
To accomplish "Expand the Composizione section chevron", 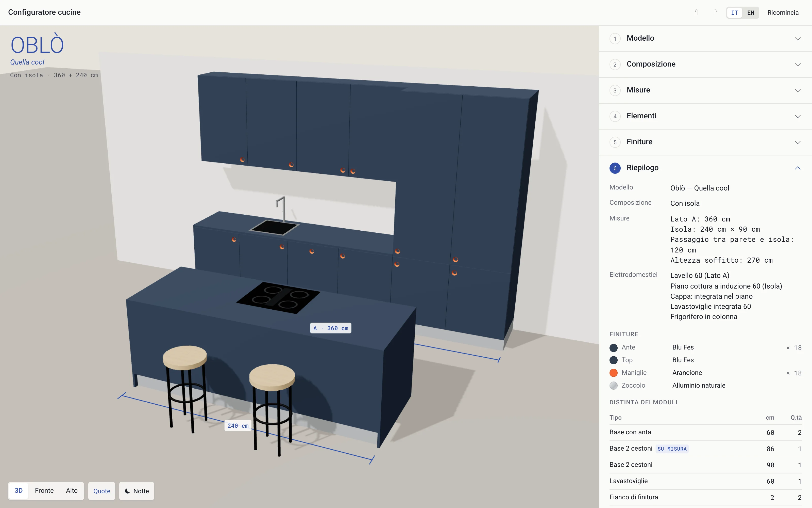I will tap(798, 65).
